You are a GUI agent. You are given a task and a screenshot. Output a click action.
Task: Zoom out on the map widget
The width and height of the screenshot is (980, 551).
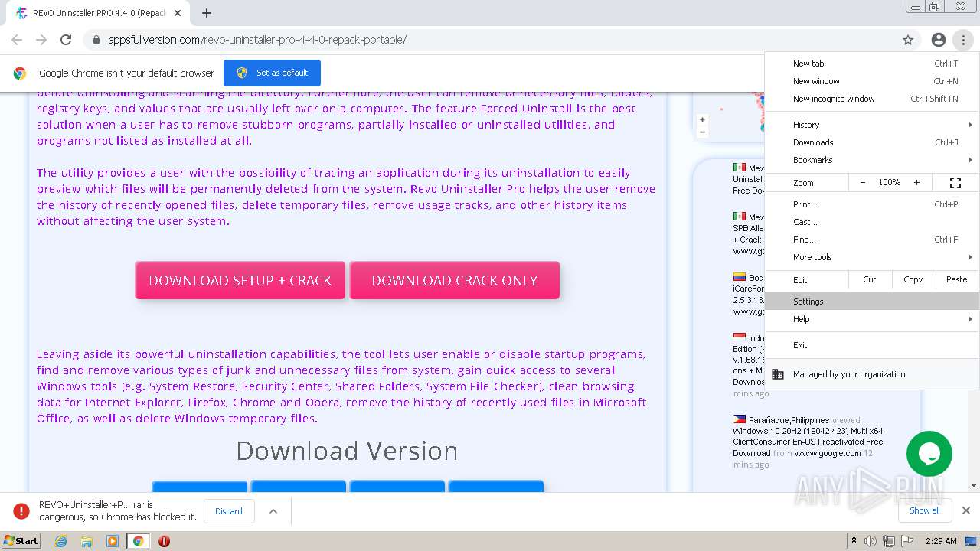coord(702,132)
